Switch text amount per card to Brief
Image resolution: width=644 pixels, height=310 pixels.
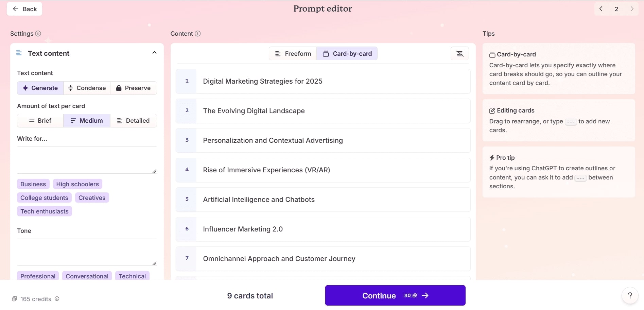pyautogui.click(x=40, y=121)
